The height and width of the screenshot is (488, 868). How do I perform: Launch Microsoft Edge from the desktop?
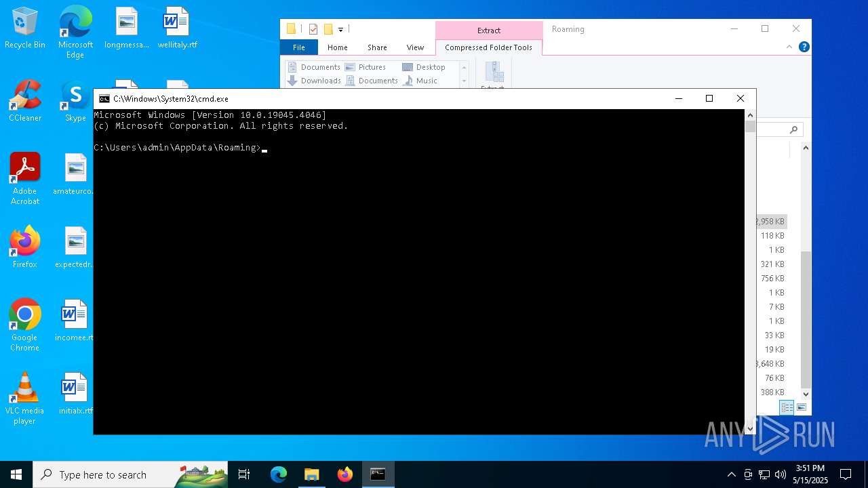pyautogui.click(x=75, y=32)
